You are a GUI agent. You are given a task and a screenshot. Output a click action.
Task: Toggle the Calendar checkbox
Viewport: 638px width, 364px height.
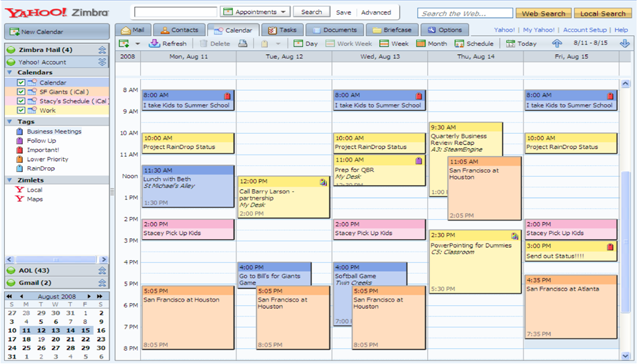(x=21, y=83)
